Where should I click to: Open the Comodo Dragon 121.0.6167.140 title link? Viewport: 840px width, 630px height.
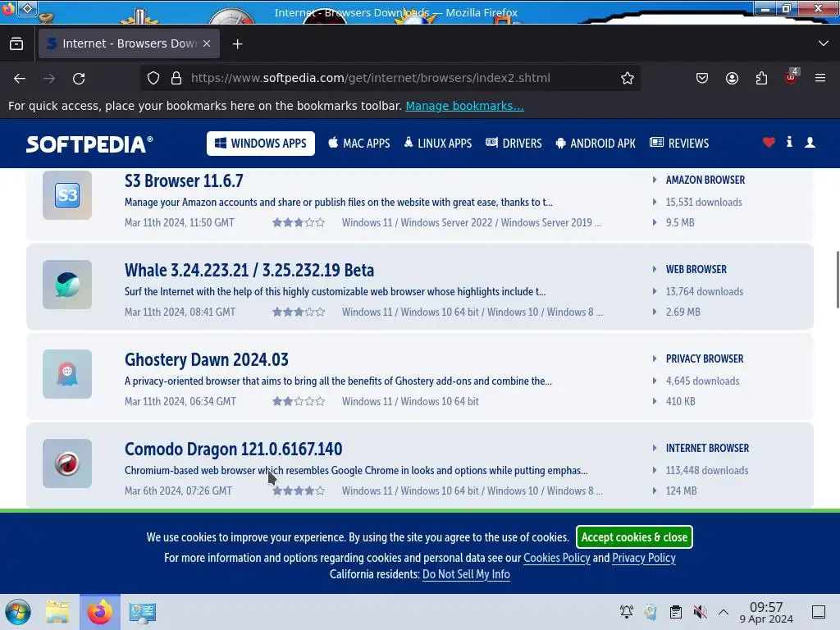233,450
